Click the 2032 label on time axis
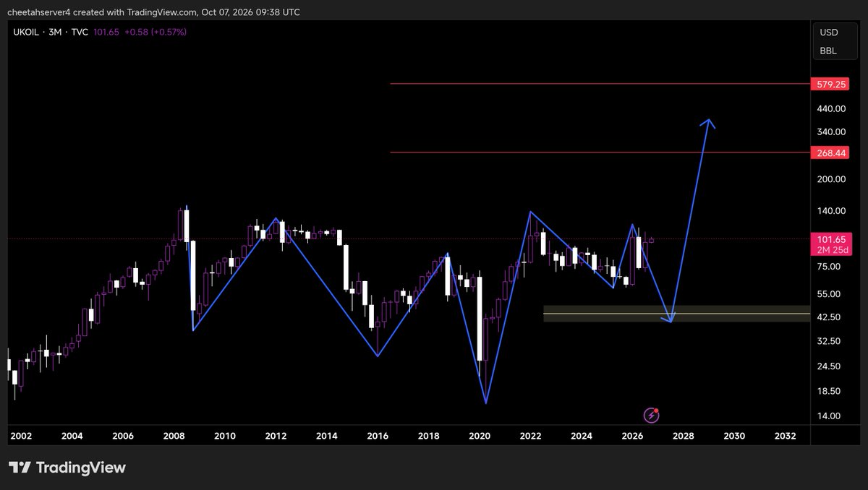 pyautogui.click(x=786, y=437)
